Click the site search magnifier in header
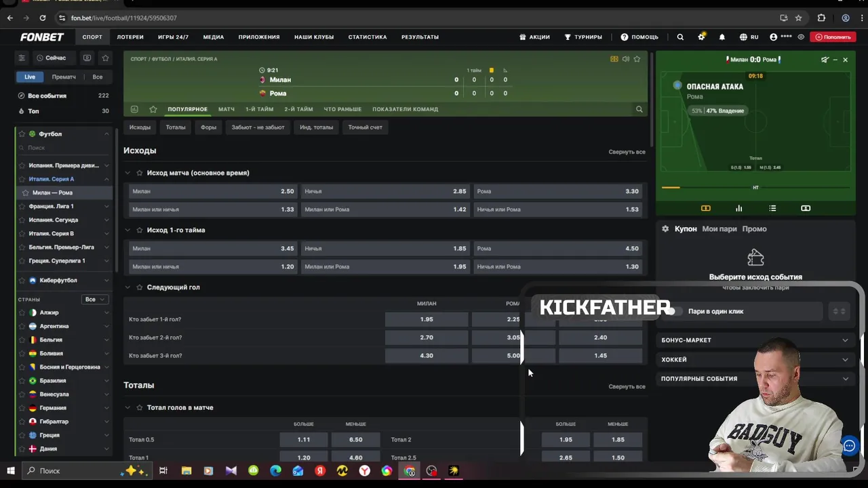 click(x=680, y=37)
